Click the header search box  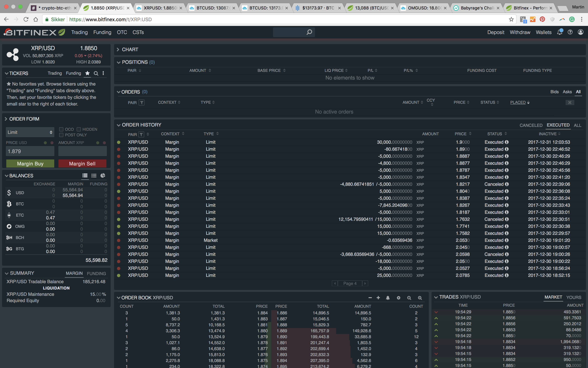pos(294,32)
